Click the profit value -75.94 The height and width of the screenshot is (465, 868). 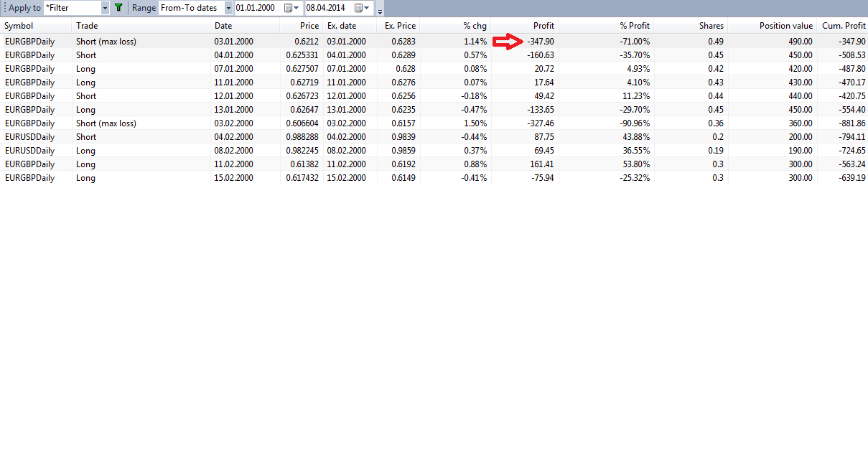[x=542, y=178]
